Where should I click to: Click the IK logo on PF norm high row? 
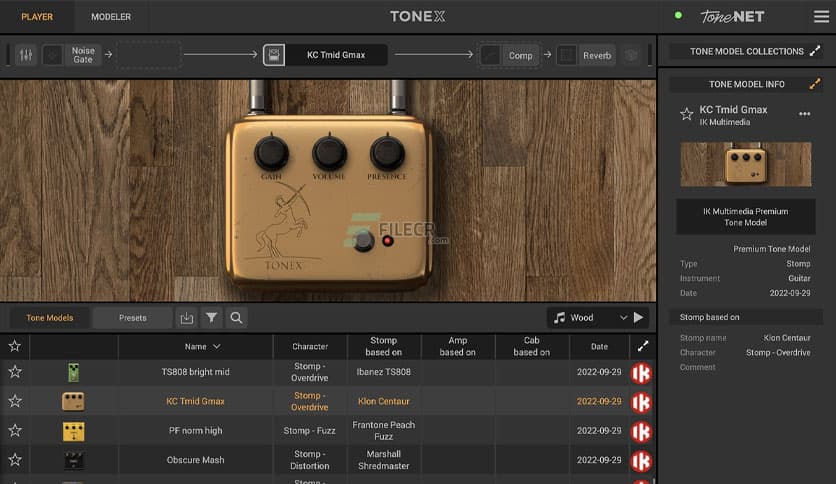[641, 432]
